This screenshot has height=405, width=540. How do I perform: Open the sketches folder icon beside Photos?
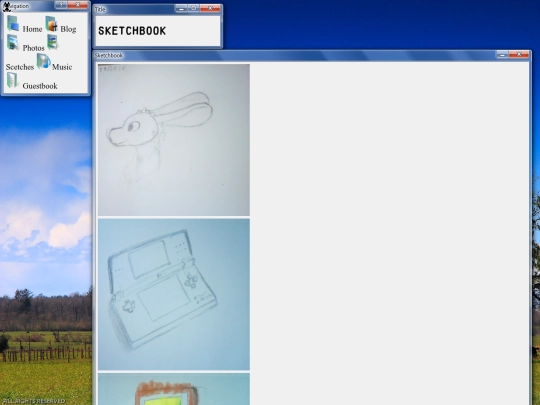click(52, 42)
